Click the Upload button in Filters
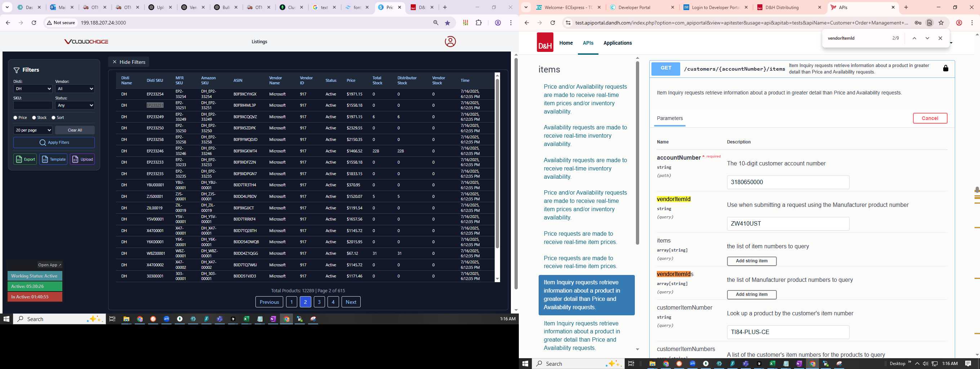This screenshot has height=369, width=980. click(82, 159)
